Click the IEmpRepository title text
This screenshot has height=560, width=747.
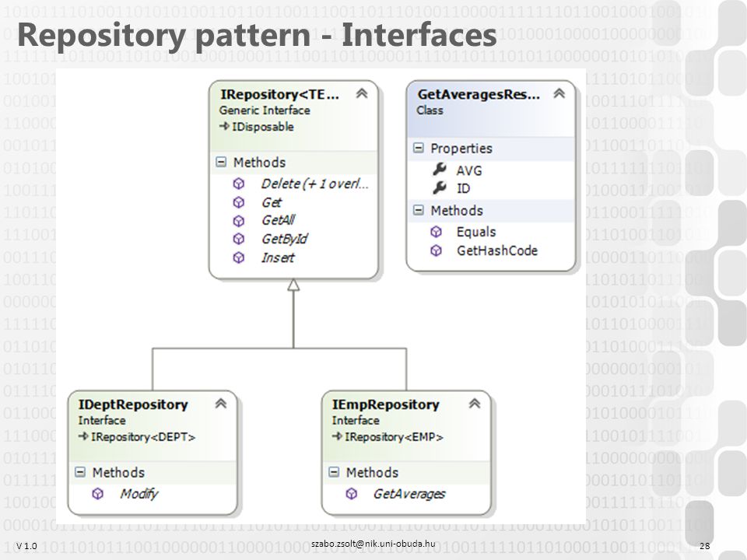tap(385, 404)
